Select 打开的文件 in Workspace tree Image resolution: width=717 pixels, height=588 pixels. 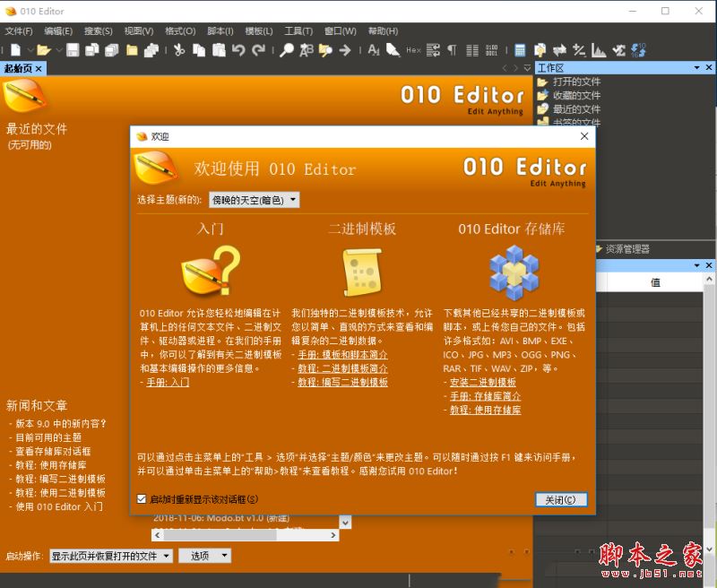coord(576,82)
